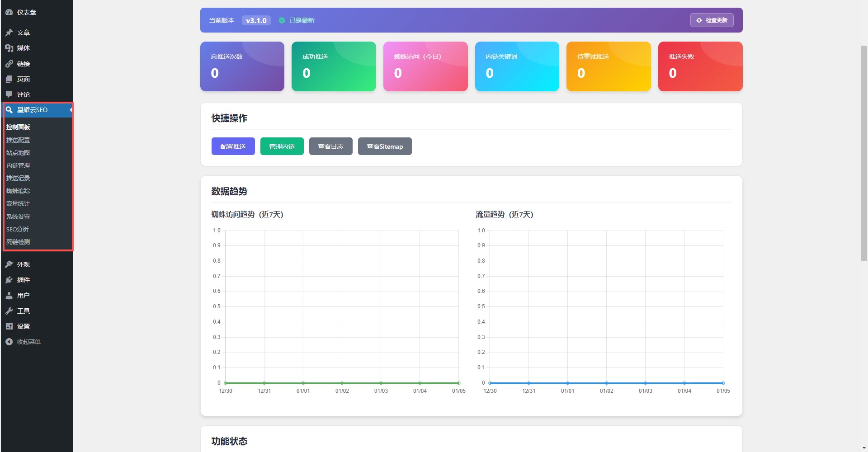Open the 推送配置 submenu item
The image size is (868, 452).
click(18, 140)
